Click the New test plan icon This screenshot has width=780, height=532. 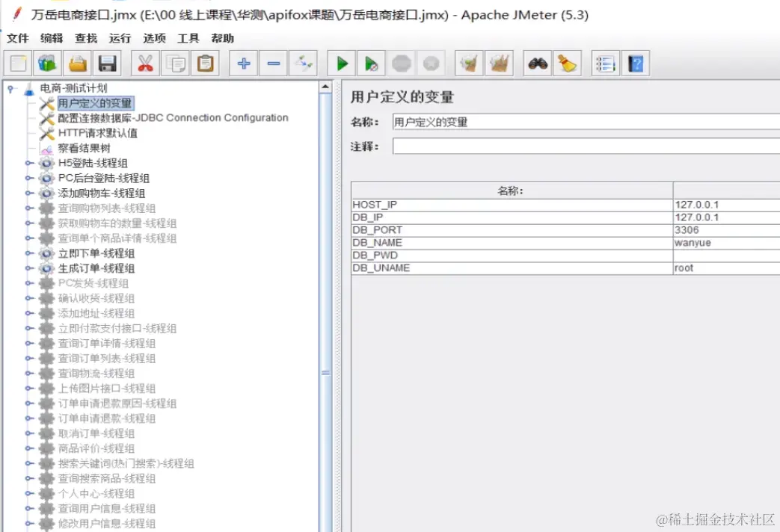[19, 64]
